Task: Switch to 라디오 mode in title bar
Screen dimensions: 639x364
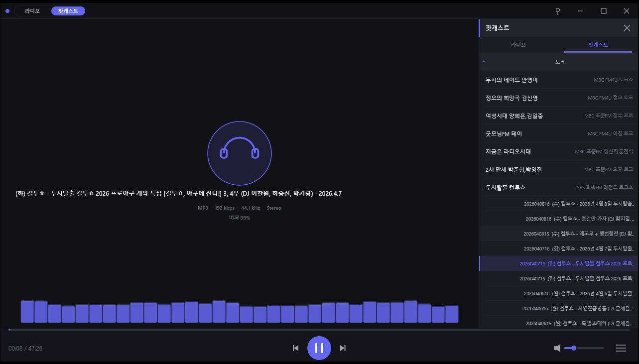Action: tap(32, 11)
